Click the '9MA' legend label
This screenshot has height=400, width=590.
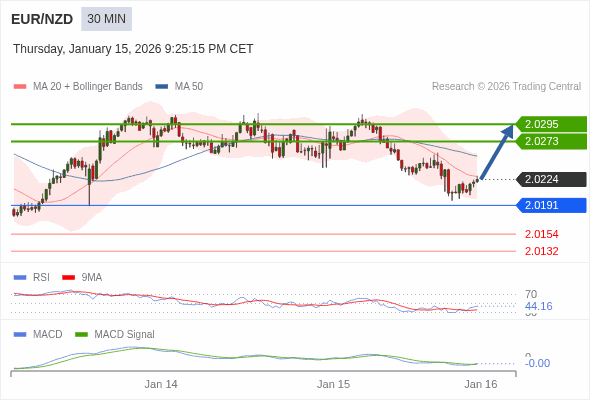tap(92, 278)
